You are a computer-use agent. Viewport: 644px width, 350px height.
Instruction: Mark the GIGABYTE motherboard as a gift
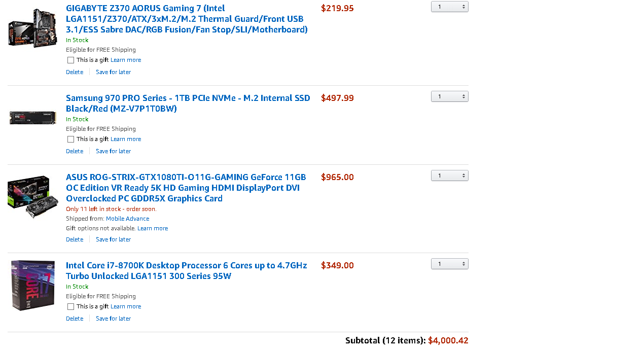tap(70, 60)
